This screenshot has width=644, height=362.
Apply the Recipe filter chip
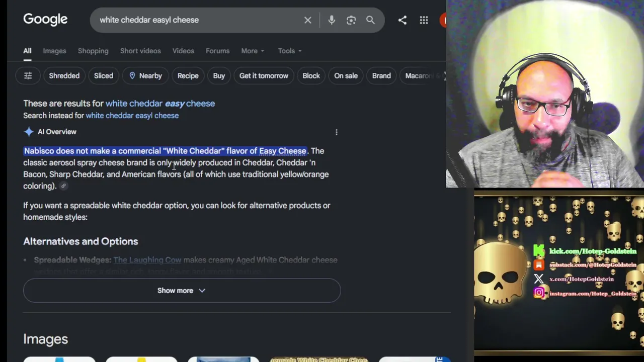click(x=188, y=76)
